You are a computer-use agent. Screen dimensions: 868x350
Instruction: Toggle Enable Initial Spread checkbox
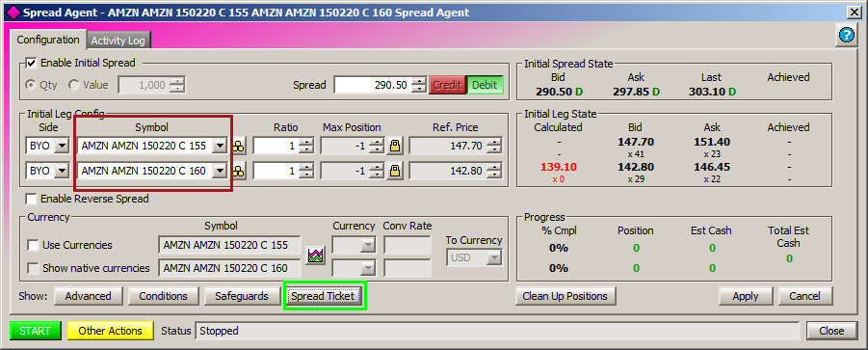tap(32, 63)
